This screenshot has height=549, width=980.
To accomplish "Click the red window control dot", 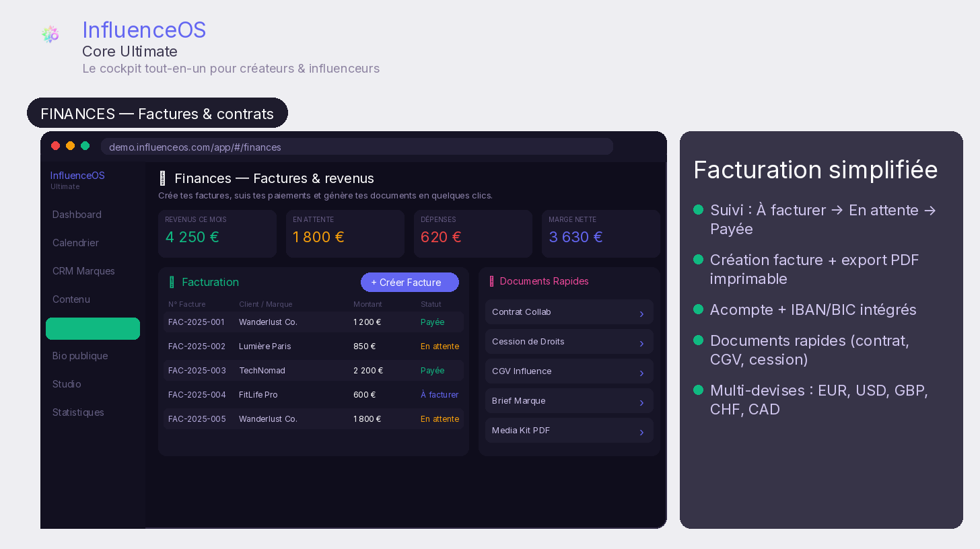I will 56,146.
